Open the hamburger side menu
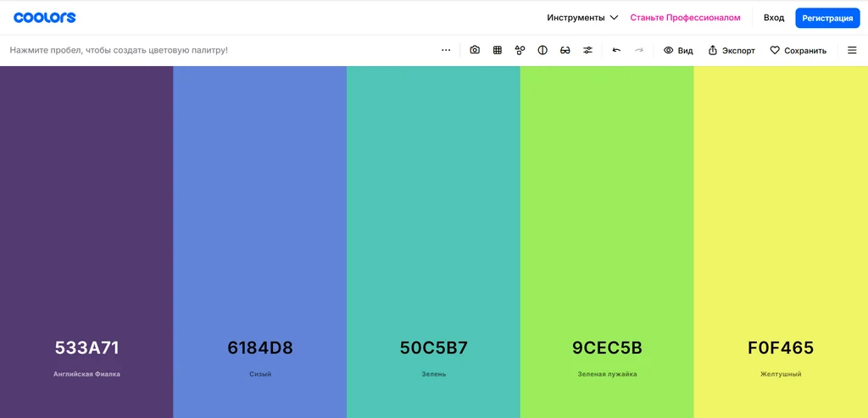 pos(852,50)
